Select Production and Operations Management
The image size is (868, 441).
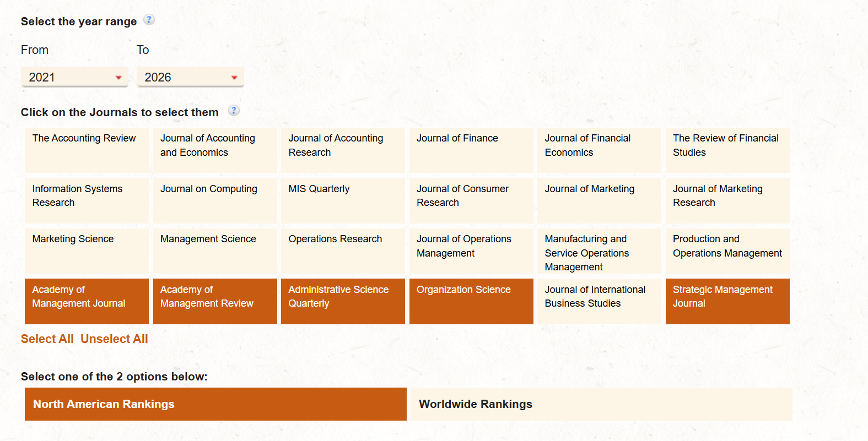[x=727, y=251]
